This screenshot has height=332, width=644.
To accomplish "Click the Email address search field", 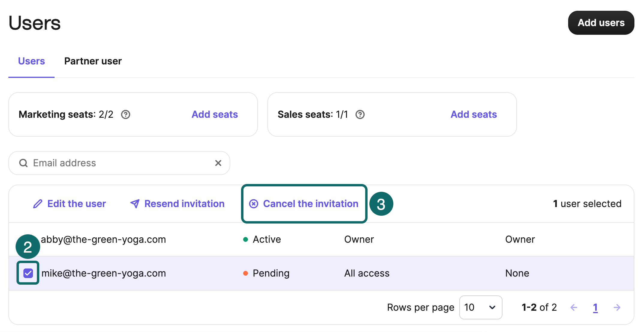I will (90, 163).
